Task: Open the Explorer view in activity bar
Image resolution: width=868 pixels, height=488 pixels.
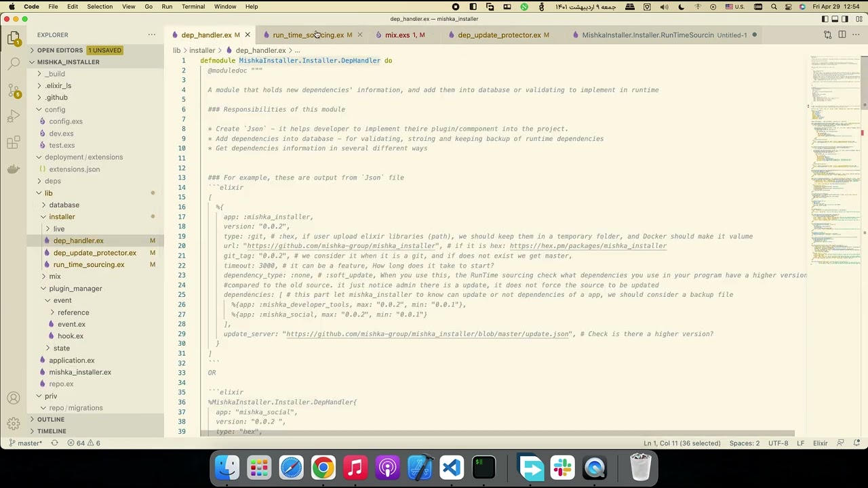Action: [x=14, y=39]
